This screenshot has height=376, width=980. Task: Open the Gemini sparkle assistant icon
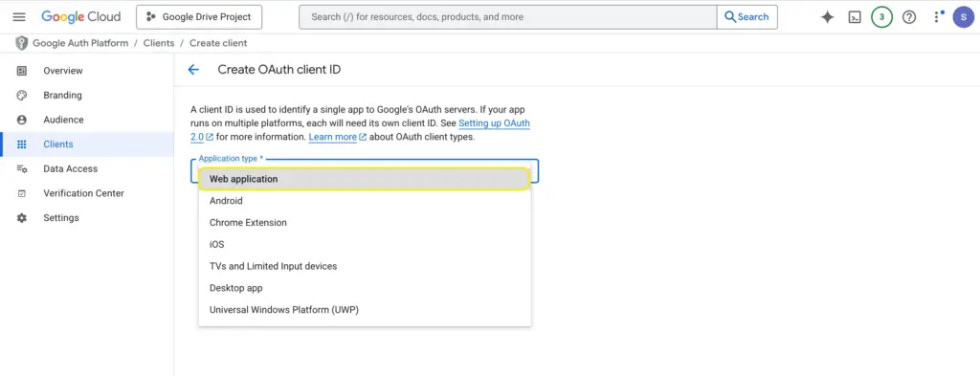pos(827,17)
